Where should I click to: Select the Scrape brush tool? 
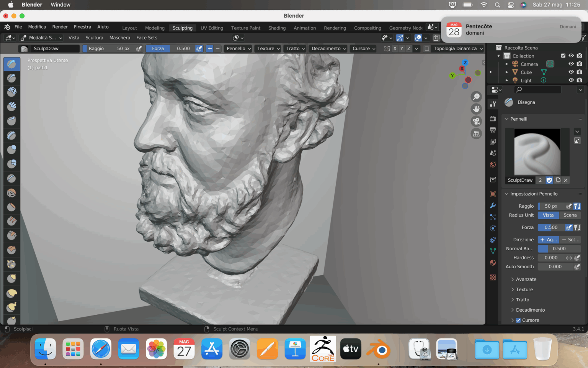coord(12,235)
